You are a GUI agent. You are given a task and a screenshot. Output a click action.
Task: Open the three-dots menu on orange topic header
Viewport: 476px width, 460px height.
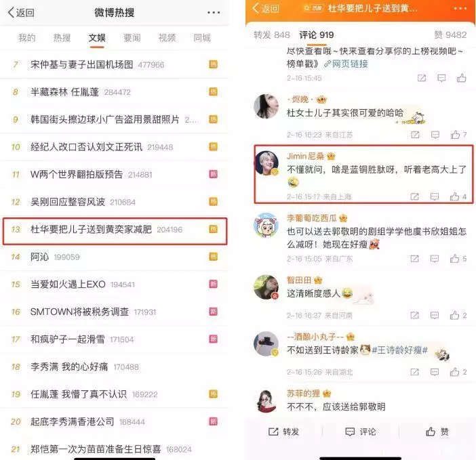pyautogui.click(x=460, y=9)
